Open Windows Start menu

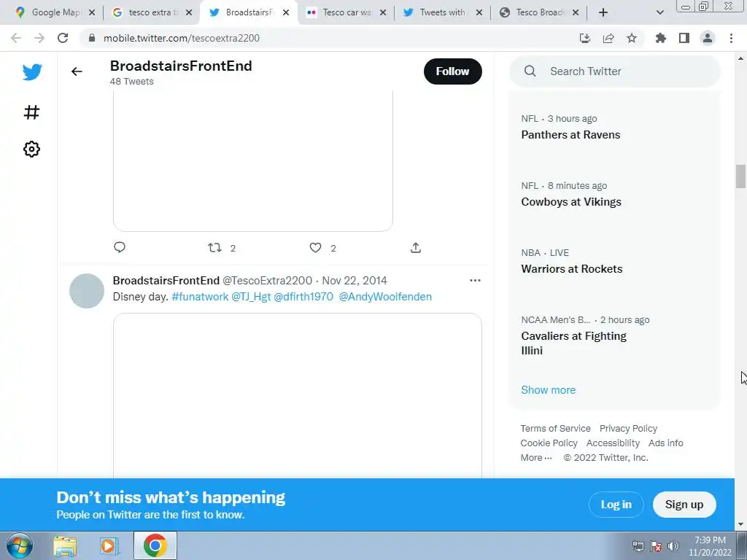click(20, 545)
